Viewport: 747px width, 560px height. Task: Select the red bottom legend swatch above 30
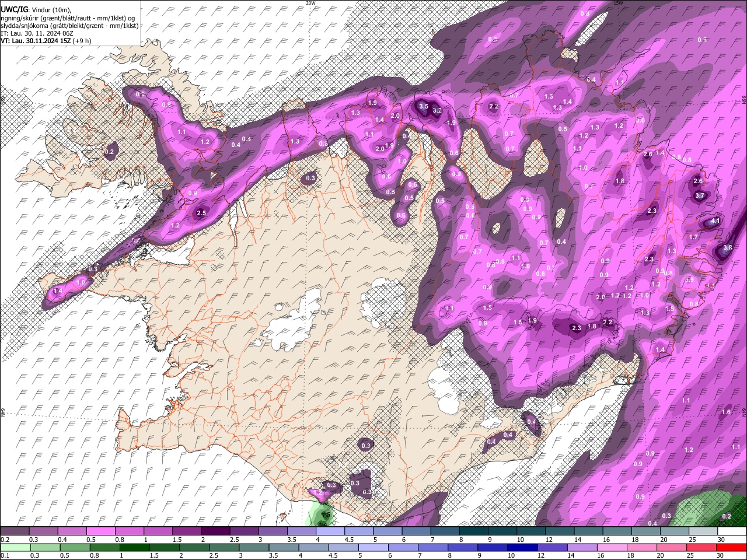732,547
